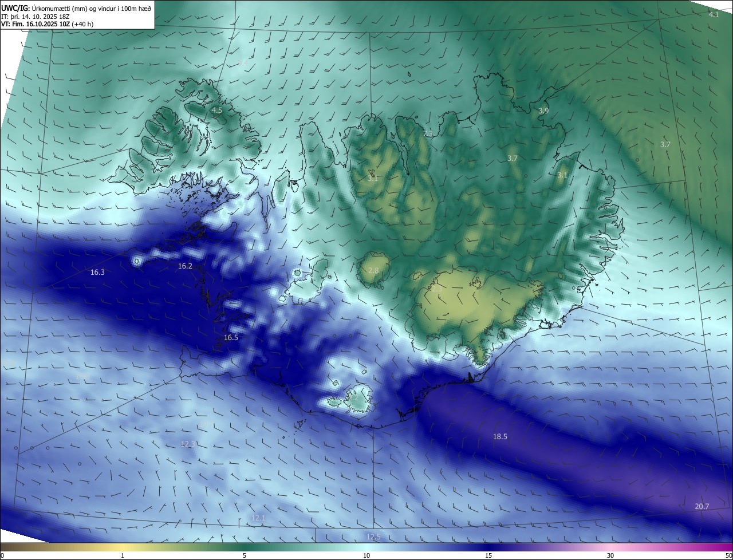Click the 20.7 value label

point(702,506)
